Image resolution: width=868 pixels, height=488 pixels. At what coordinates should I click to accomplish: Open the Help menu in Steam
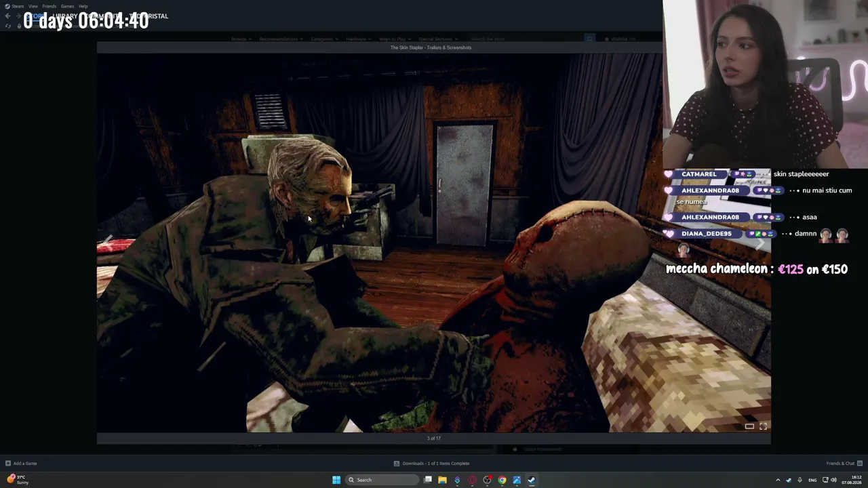tap(83, 6)
